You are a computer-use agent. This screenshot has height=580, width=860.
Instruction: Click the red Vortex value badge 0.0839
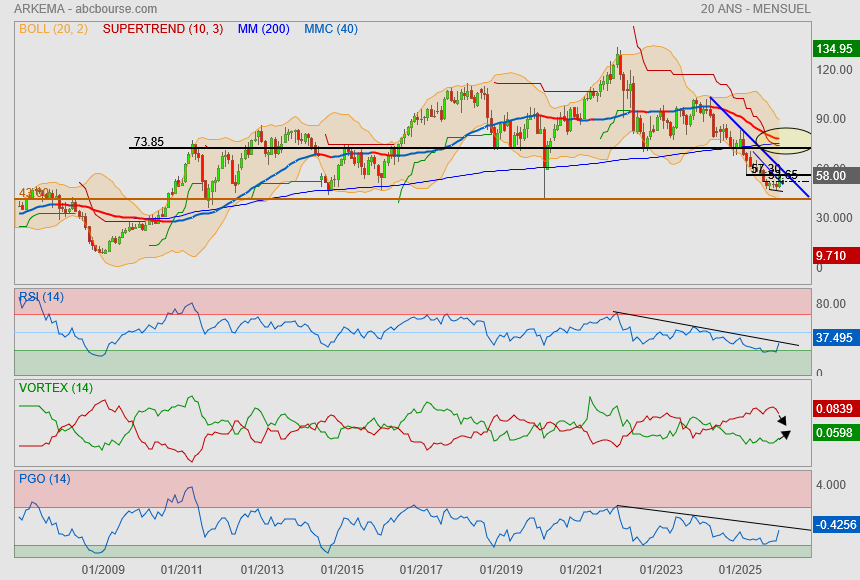[x=834, y=408]
